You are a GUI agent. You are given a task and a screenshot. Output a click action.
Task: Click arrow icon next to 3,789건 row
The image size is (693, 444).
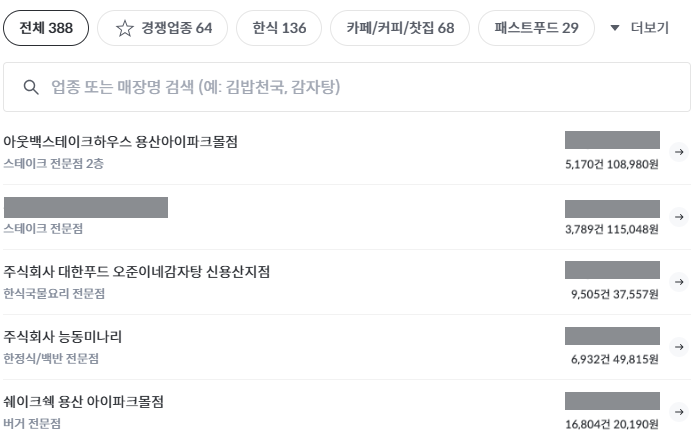click(x=679, y=217)
